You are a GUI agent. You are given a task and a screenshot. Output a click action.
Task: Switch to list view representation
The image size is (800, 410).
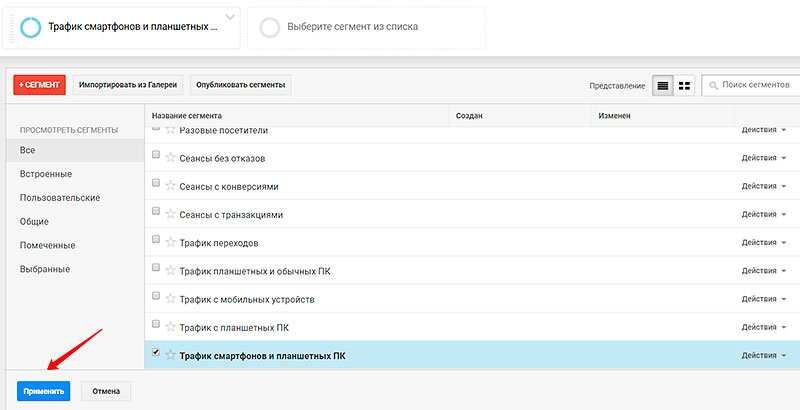(x=662, y=86)
